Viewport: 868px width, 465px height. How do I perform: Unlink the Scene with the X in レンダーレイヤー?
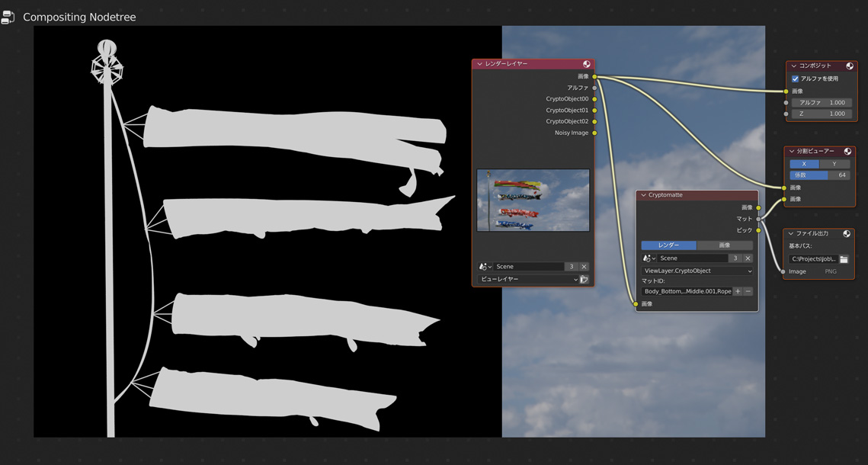(584, 266)
